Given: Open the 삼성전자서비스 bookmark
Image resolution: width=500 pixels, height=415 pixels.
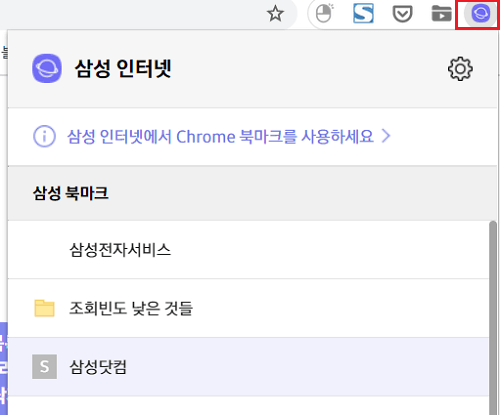Looking at the screenshot, I should click(x=248, y=250).
